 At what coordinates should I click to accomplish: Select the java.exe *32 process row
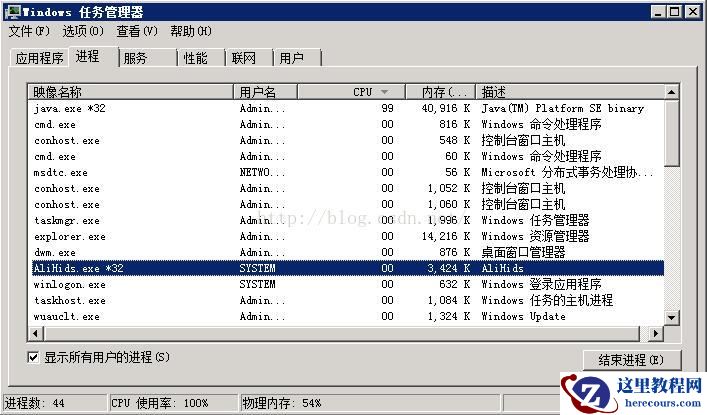[x=348, y=108]
